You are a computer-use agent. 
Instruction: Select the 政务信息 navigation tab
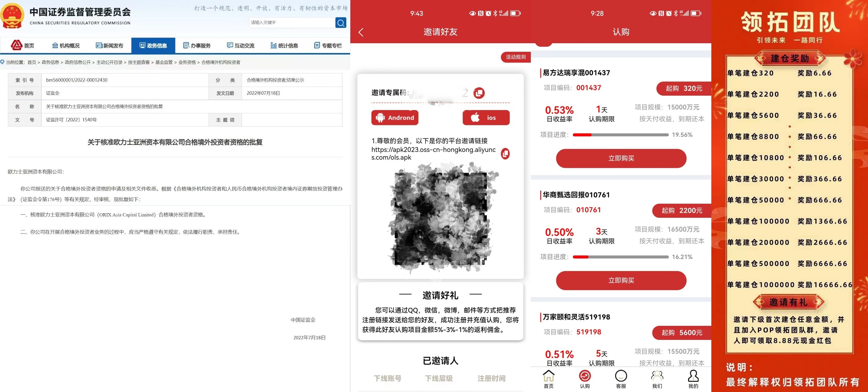[x=153, y=46]
